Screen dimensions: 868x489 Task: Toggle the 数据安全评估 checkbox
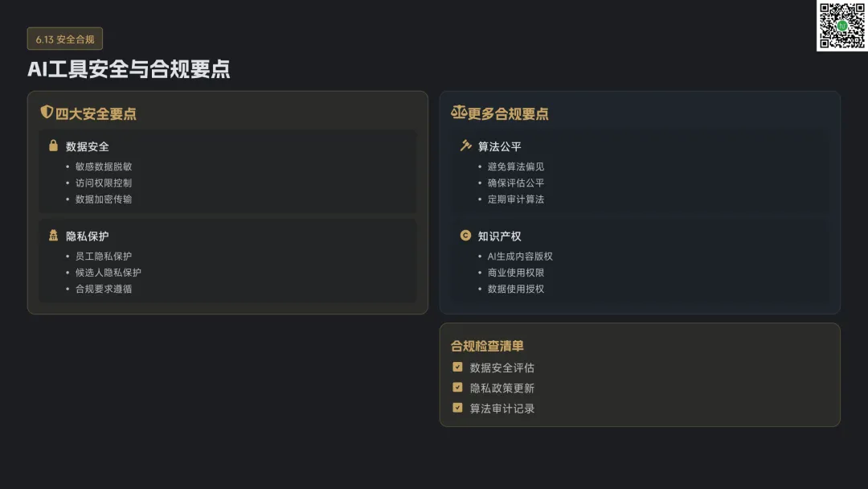click(x=458, y=368)
